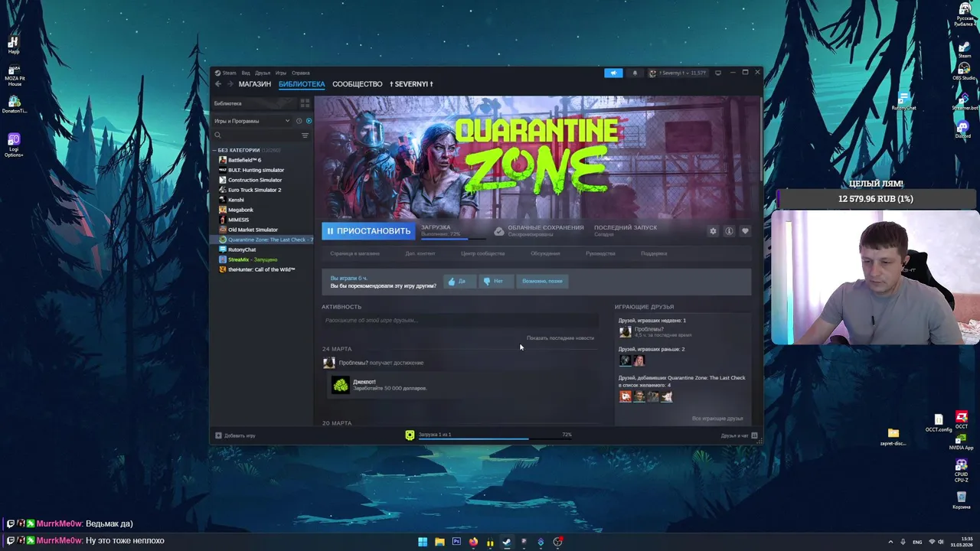
Task: Expand the 'Игры и Программы' dropdown
Action: [x=252, y=121]
